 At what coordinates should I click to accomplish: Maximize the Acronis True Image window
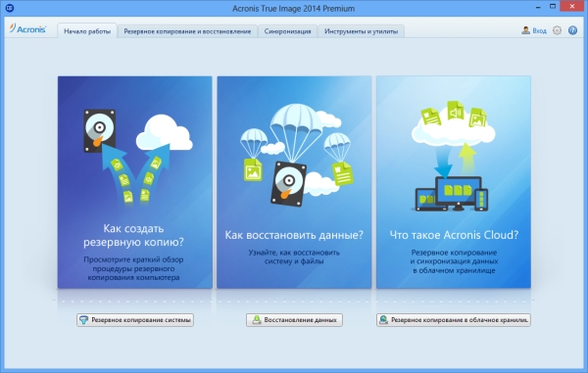point(553,7)
